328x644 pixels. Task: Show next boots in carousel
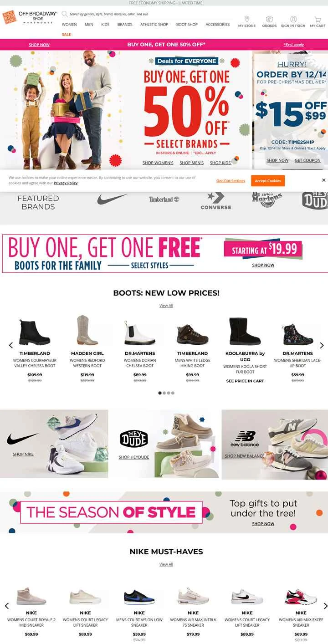[x=322, y=345]
